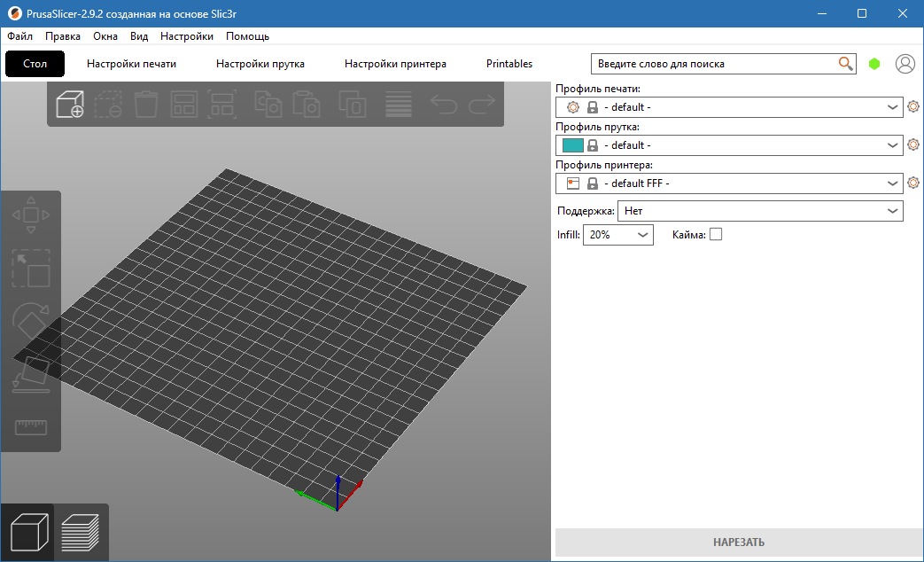Toggle the Кайма checkbox

[716, 235]
